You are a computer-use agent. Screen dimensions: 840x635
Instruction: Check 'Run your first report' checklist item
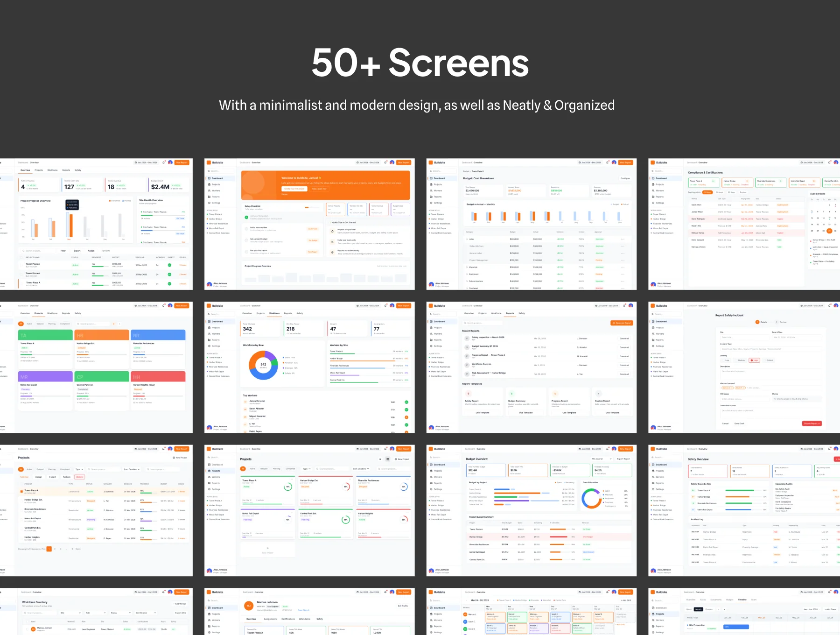tap(246, 251)
